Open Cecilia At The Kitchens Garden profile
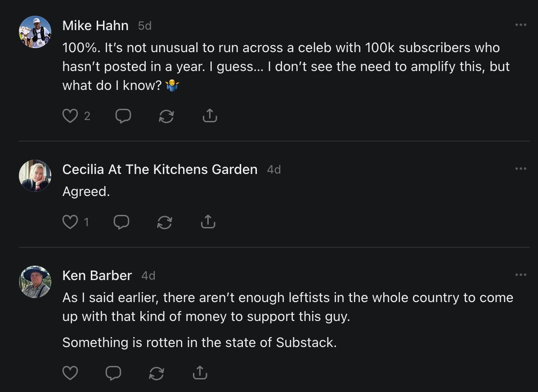 pyautogui.click(x=160, y=169)
